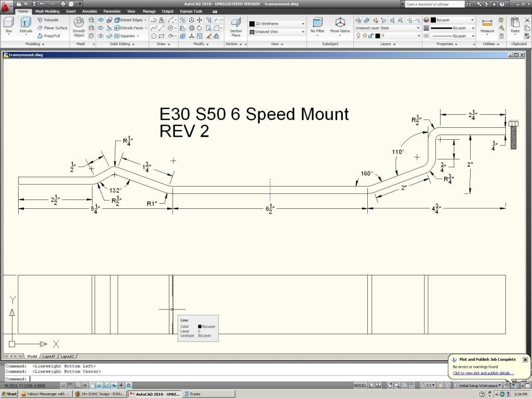The image size is (532, 399).
Task: Toggle Object Snap in status bar
Action: coord(92,385)
